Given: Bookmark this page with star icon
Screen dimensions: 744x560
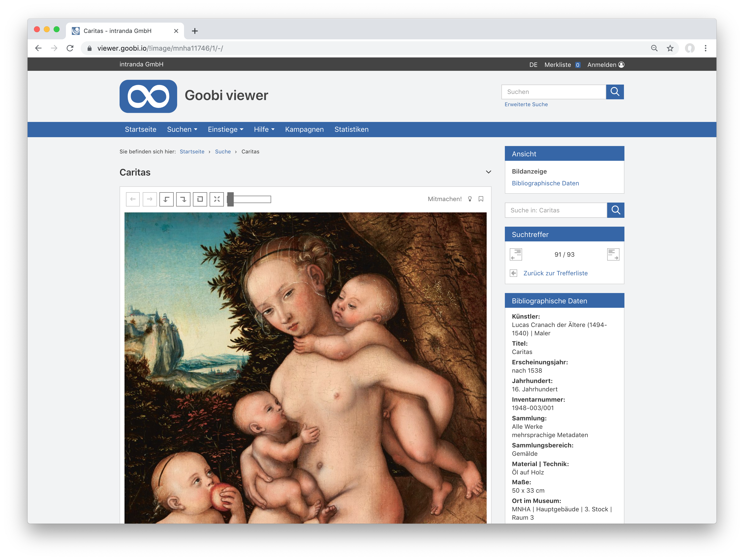Looking at the screenshot, I should [670, 48].
